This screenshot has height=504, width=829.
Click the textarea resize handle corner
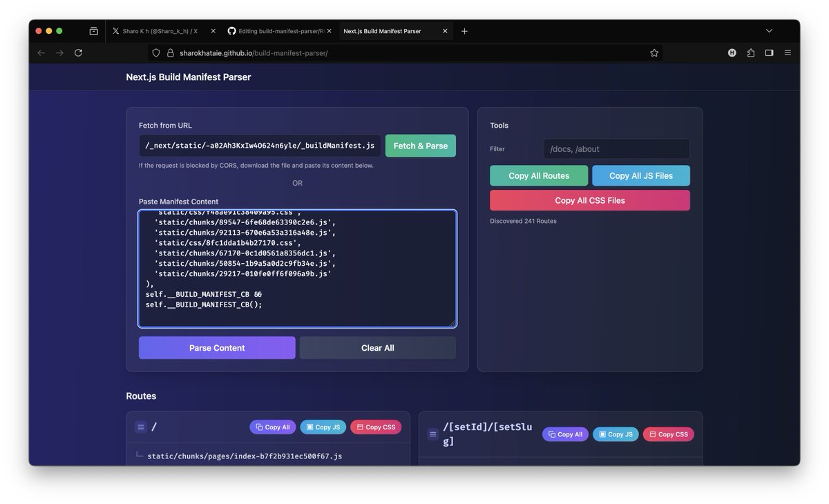coord(452,323)
